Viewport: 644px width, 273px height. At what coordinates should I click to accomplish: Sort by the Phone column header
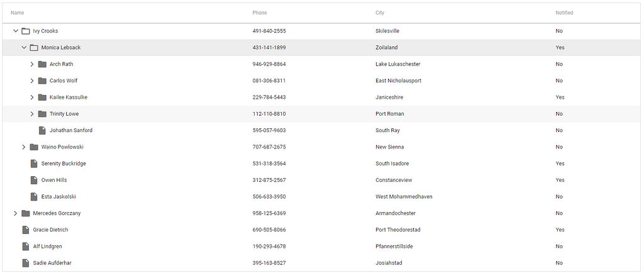point(260,13)
